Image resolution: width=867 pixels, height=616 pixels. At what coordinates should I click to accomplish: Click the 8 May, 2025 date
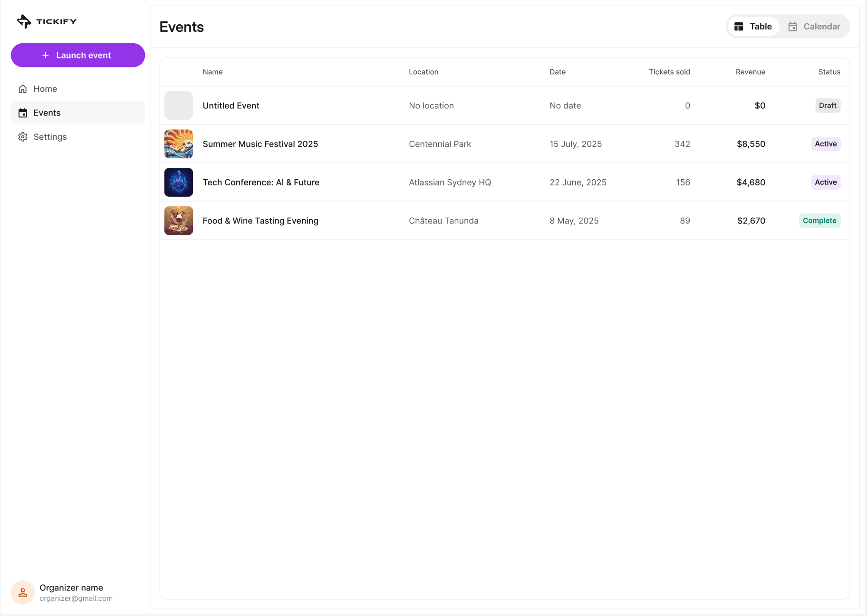pos(574,221)
